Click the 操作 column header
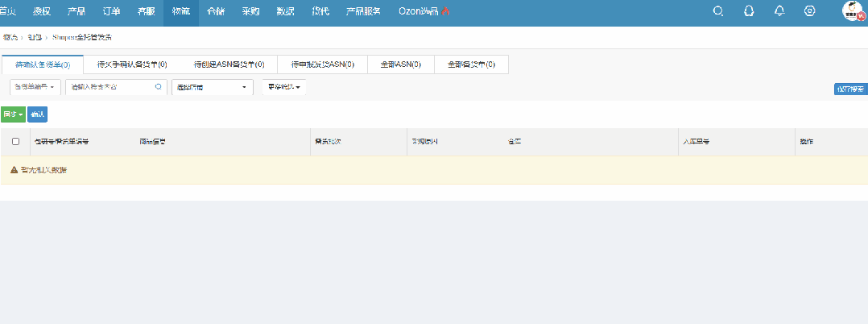The image size is (868, 324). pyautogui.click(x=807, y=142)
